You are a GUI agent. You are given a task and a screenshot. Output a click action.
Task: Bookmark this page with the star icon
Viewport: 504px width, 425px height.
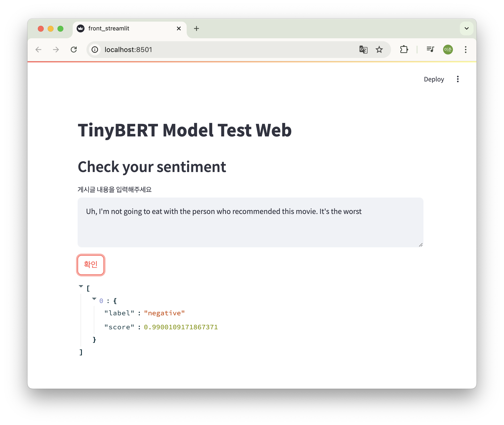click(379, 50)
